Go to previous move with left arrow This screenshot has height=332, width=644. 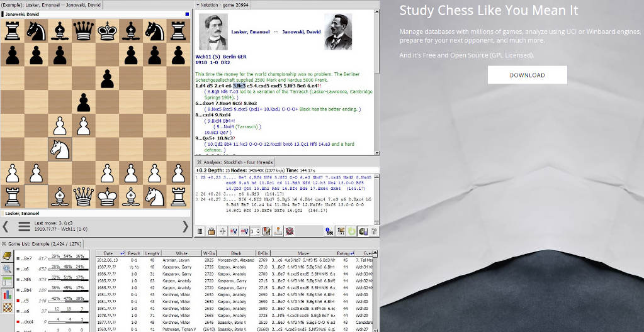coord(6,226)
